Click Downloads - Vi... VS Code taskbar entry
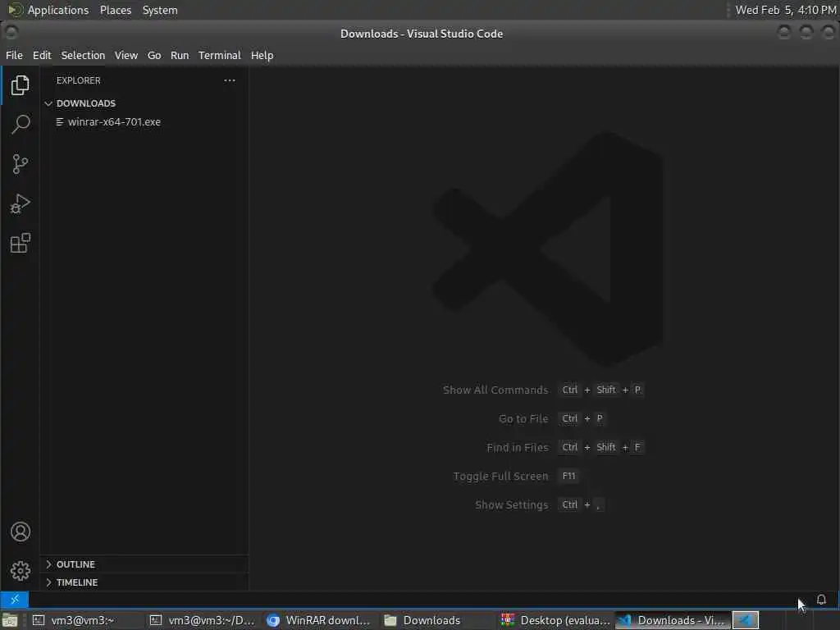Screen dimensions: 840x630 click(672, 620)
